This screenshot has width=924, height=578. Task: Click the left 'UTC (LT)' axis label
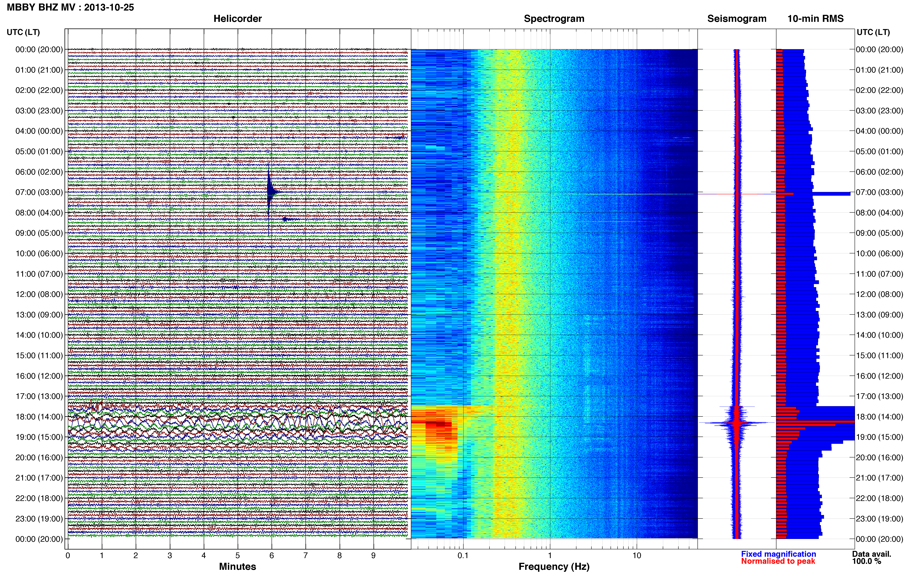23,32
